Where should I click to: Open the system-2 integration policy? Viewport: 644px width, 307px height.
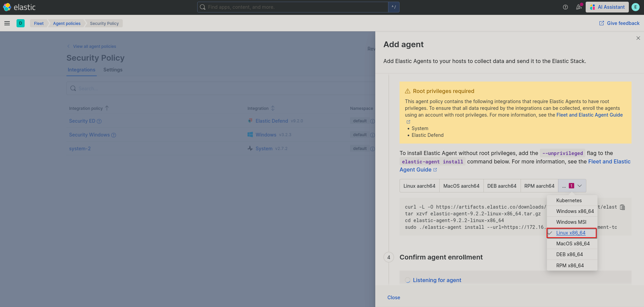click(80, 149)
